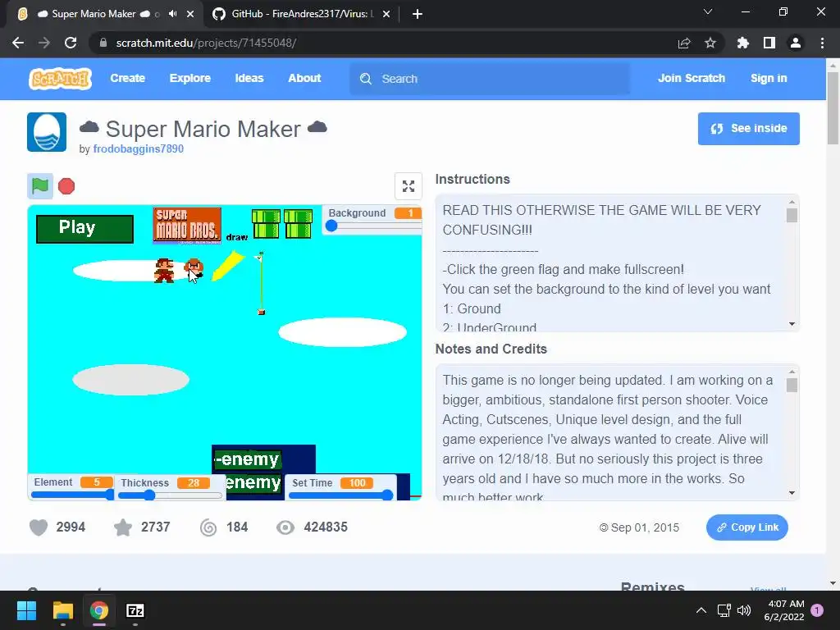The height and width of the screenshot is (630, 840).
Task: Open File Explorer from the taskbar
Action: point(62,610)
